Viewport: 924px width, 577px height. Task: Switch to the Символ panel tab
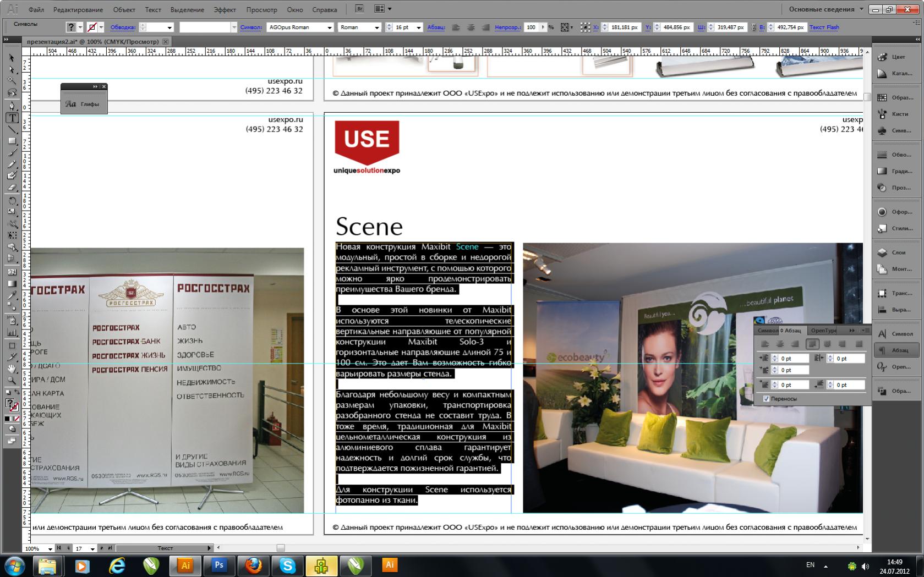coord(768,331)
